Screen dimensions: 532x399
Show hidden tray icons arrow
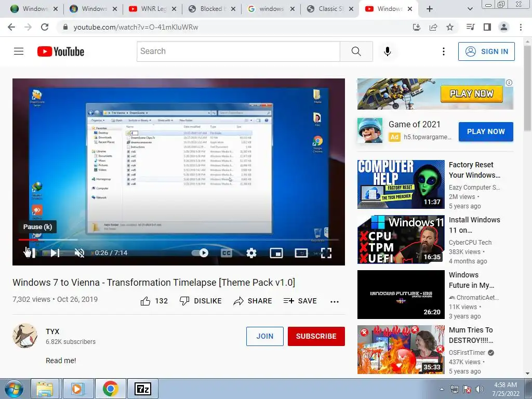click(x=442, y=389)
